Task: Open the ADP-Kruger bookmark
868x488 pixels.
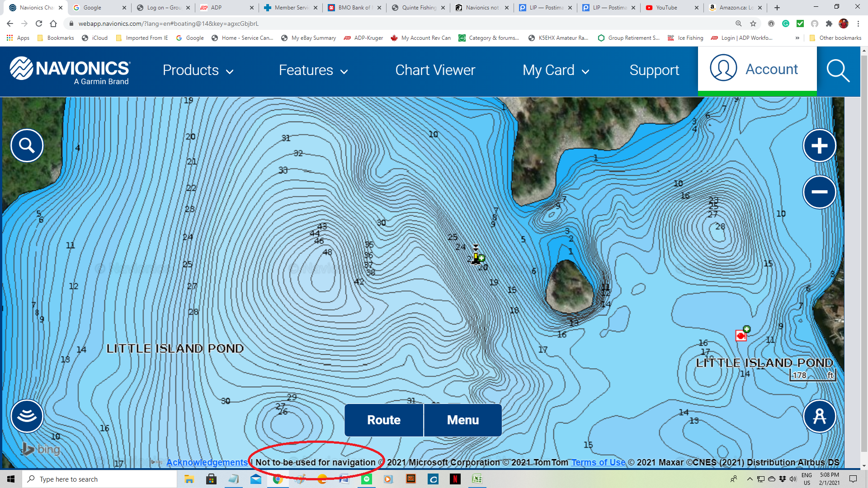Action: click(363, 38)
